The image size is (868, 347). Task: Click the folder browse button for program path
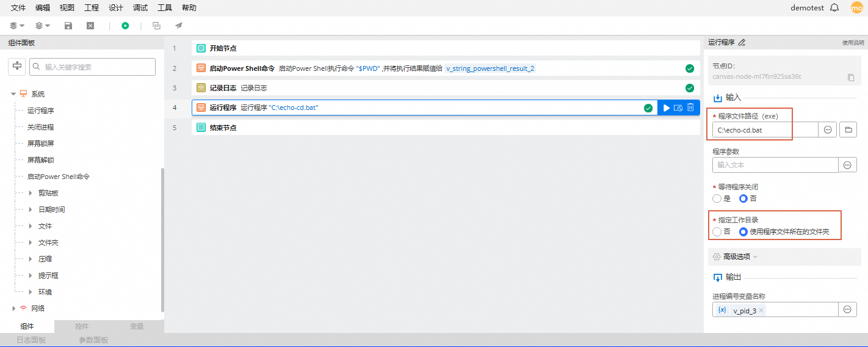coord(848,130)
